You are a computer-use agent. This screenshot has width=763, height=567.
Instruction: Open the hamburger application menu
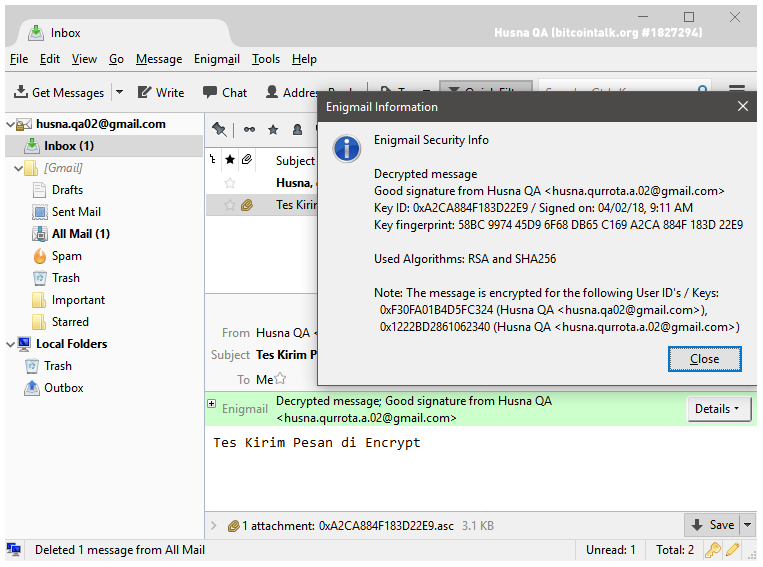[x=737, y=88]
